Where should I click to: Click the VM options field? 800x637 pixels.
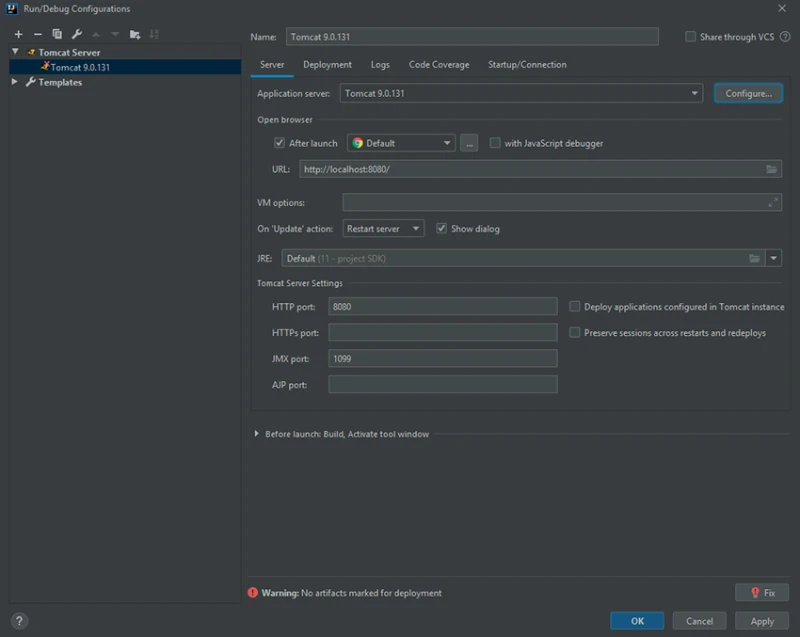pyautogui.click(x=562, y=202)
